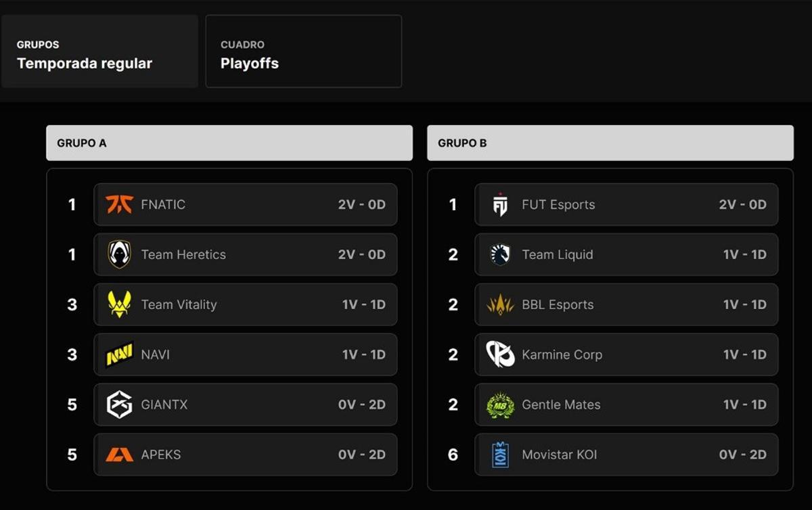Click the Gentle Mates logo
The width and height of the screenshot is (812, 510).
coord(500,404)
